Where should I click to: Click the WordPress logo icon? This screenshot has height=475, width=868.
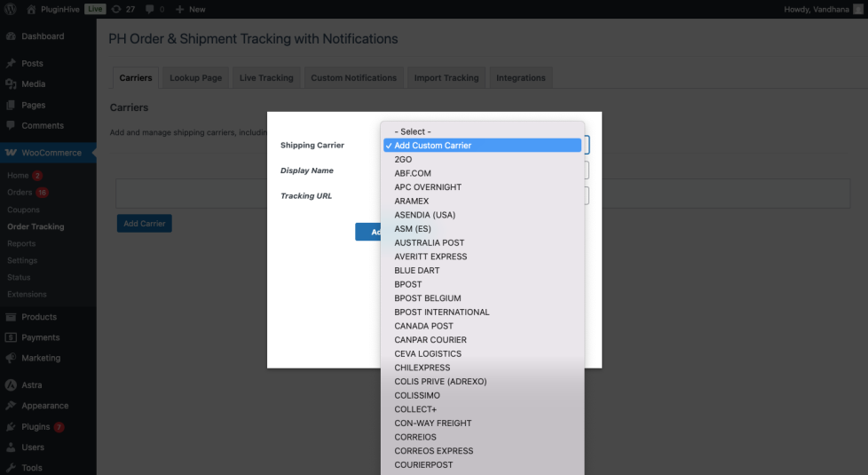pyautogui.click(x=10, y=9)
